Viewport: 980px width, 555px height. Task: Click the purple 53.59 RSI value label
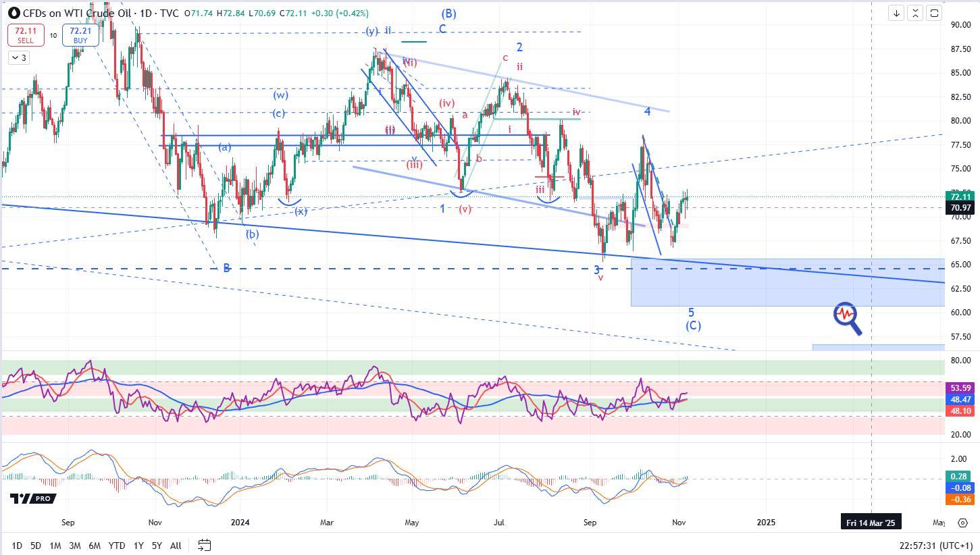[x=960, y=388]
